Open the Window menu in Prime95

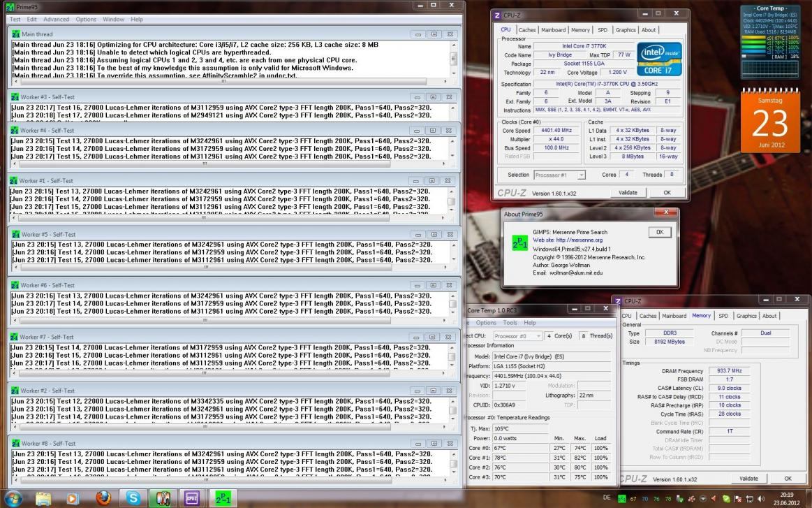point(113,19)
